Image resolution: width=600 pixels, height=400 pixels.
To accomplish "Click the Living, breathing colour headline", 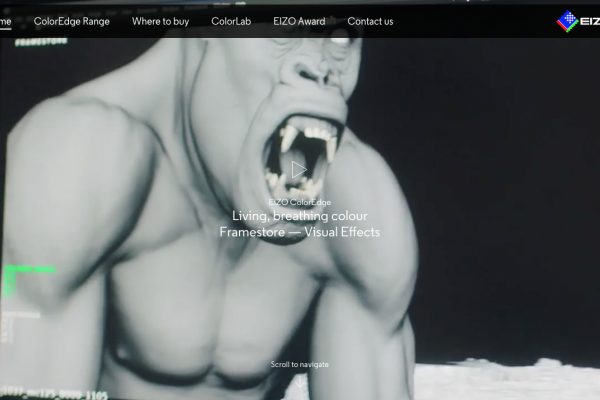I will [300, 216].
